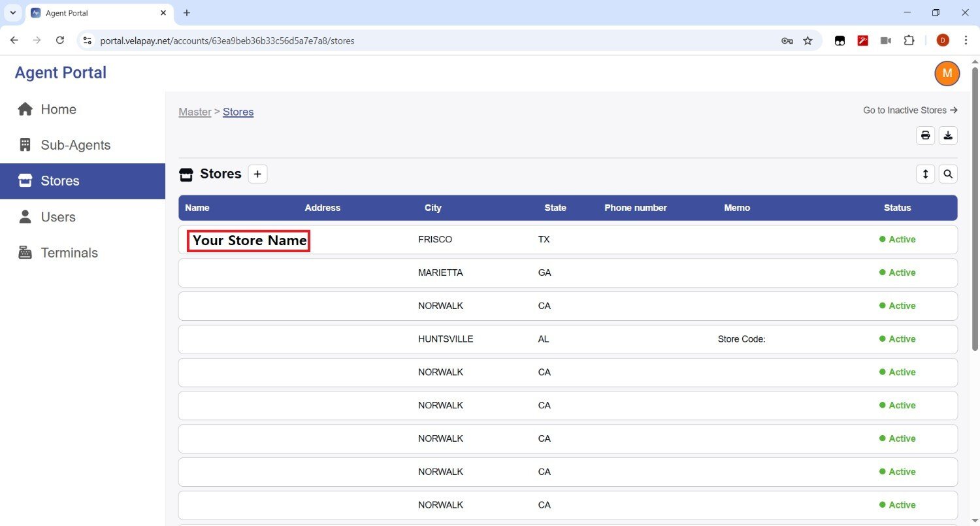Go to Home in sidebar

[58, 109]
